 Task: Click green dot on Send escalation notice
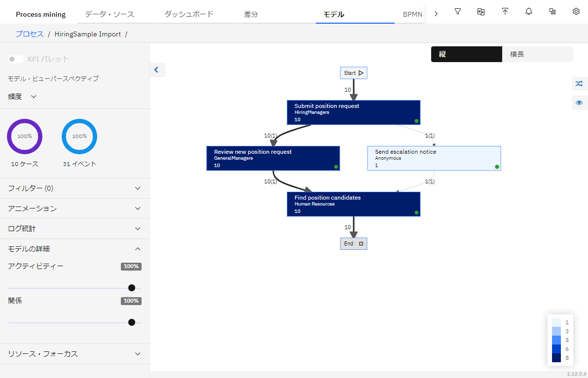pos(497,167)
